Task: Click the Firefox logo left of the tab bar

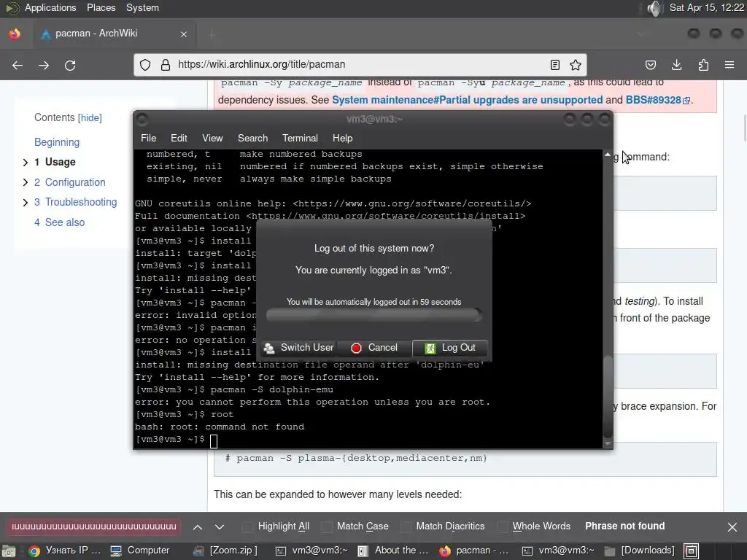Action: pyautogui.click(x=15, y=34)
